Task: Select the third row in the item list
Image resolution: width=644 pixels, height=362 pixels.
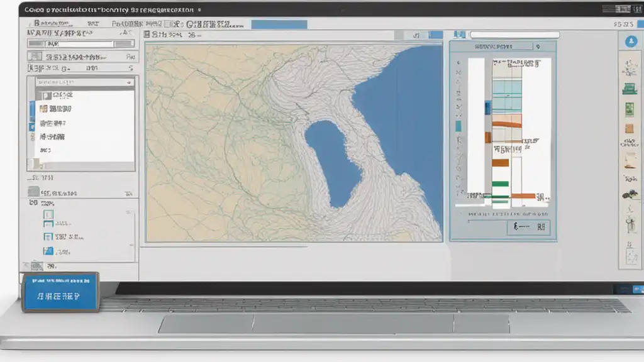Action: pyautogui.click(x=53, y=123)
